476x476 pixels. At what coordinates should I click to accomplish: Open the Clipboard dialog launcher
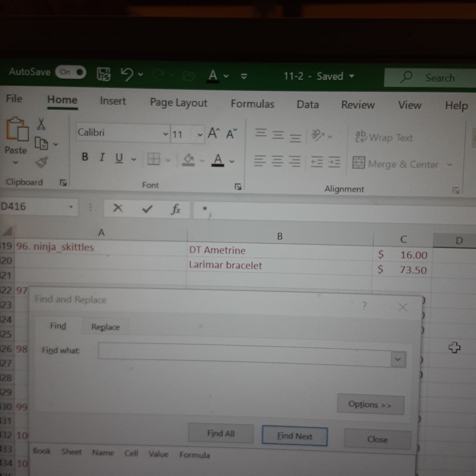click(63, 183)
